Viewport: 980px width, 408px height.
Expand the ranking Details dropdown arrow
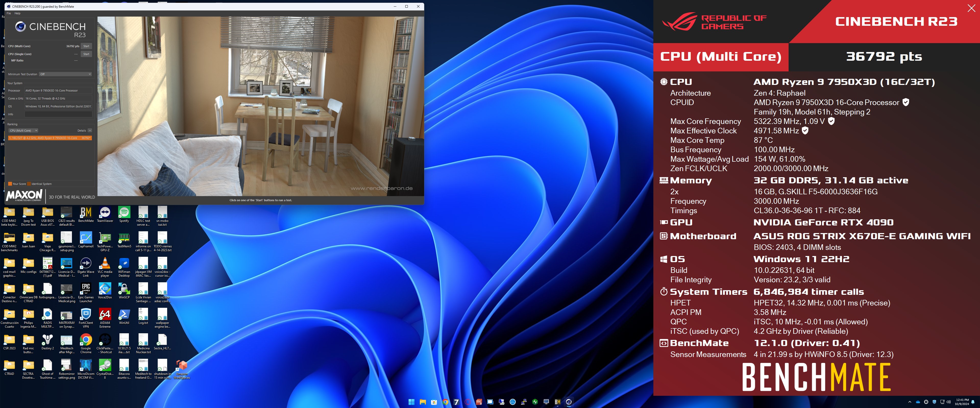pyautogui.click(x=90, y=130)
